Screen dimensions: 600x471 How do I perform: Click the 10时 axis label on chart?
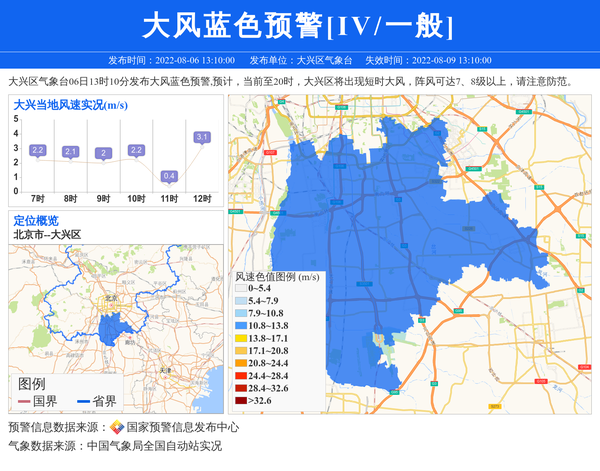pyautogui.click(x=136, y=199)
